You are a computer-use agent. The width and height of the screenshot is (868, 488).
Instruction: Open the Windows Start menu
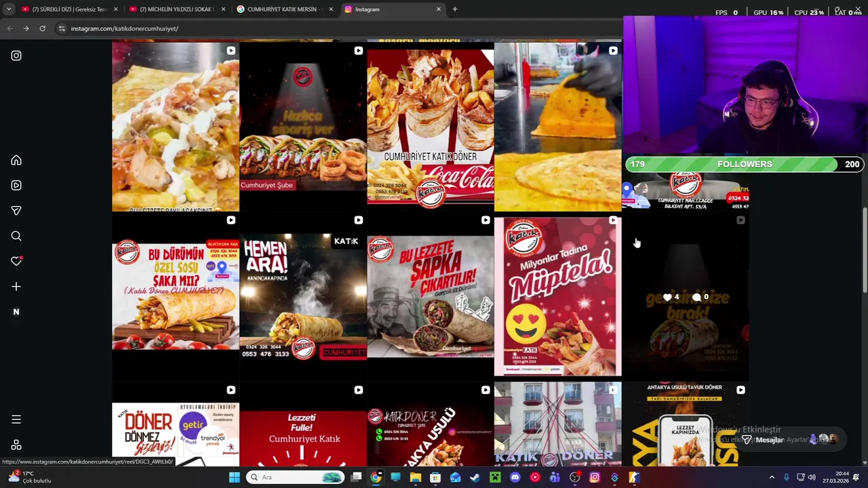click(234, 477)
